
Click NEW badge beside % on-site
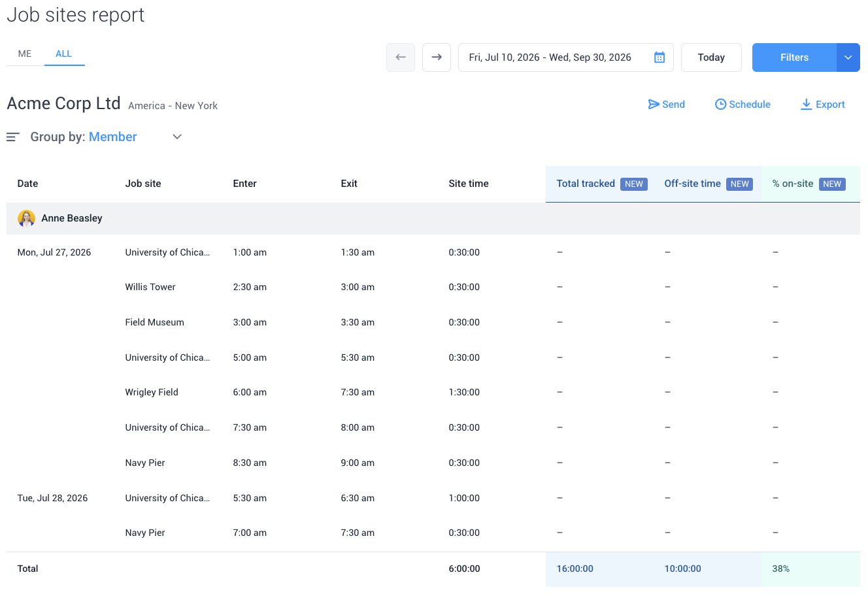[x=832, y=184]
